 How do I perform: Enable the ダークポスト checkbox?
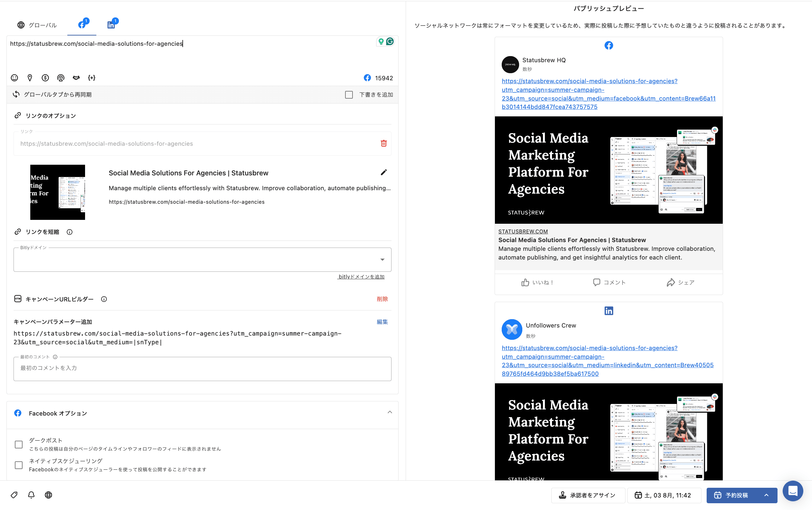(19, 445)
